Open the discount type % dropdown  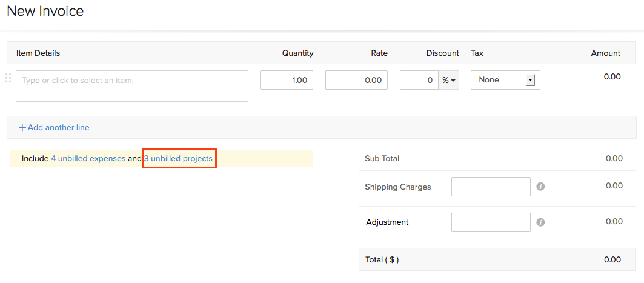pos(449,80)
